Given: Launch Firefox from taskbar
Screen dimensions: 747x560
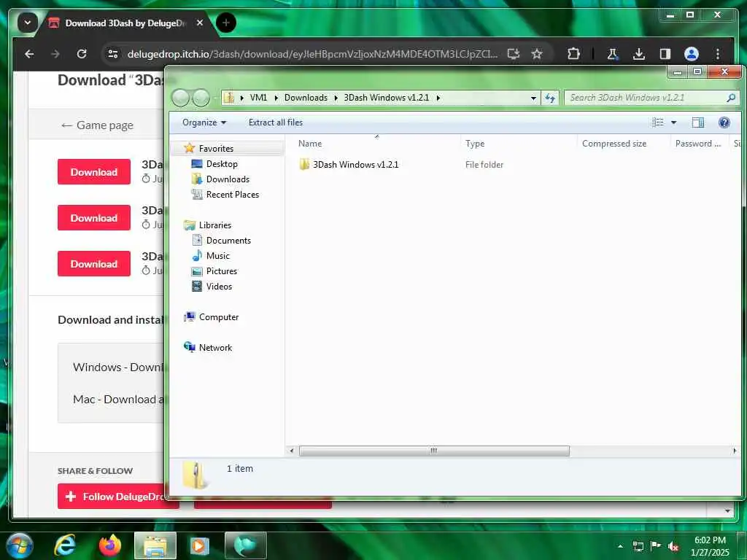Looking at the screenshot, I should pyautogui.click(x=110, y=545).
